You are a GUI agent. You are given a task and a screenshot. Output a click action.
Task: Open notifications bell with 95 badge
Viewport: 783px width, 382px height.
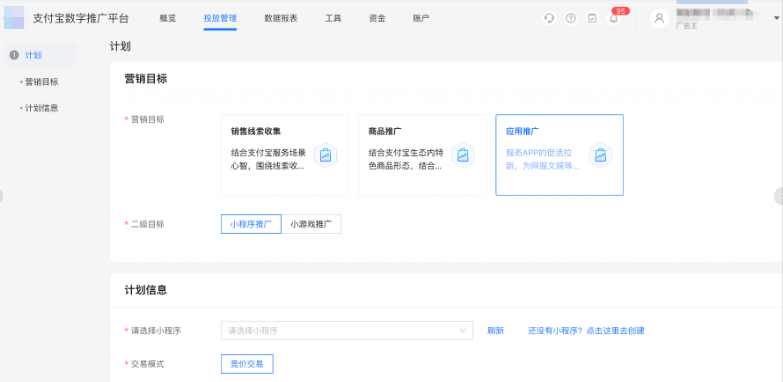(614, 18)
